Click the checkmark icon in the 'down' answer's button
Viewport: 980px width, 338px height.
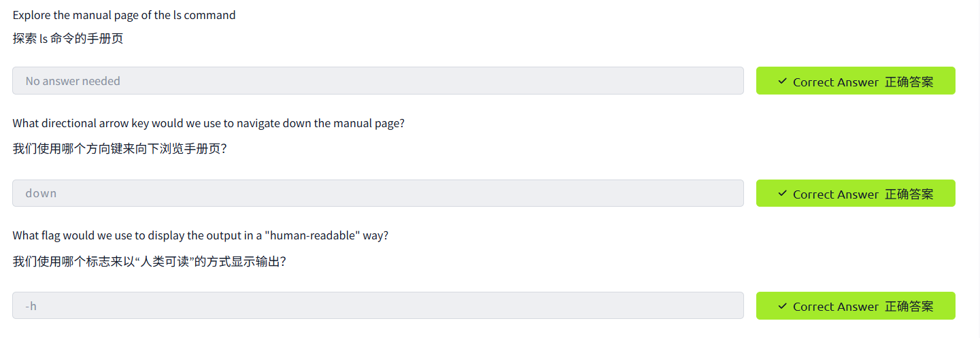click(782, 193)
